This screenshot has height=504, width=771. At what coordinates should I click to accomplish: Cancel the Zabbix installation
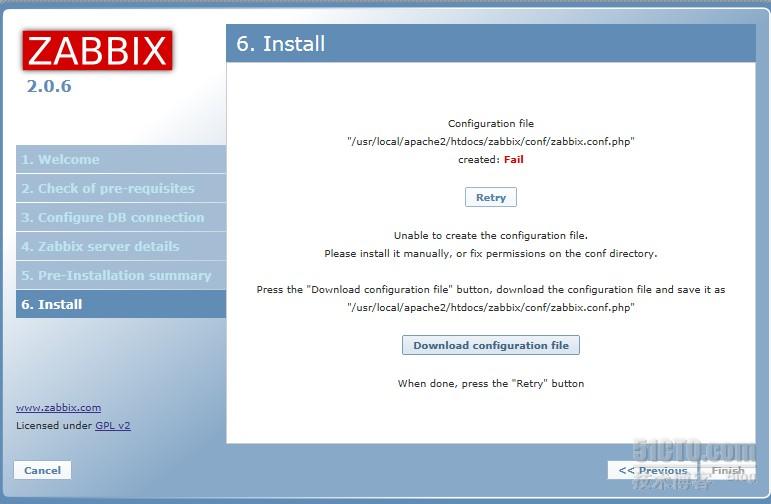point(42,470)
